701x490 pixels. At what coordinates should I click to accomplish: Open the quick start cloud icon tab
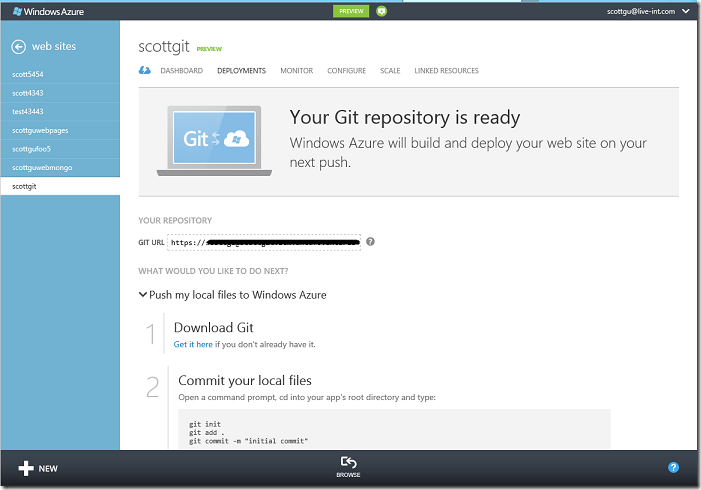click(144, 70)
